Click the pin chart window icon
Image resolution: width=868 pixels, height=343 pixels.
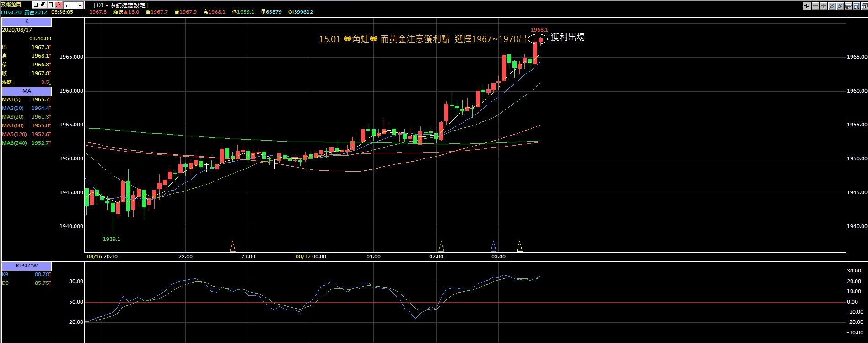pos(807,6)
